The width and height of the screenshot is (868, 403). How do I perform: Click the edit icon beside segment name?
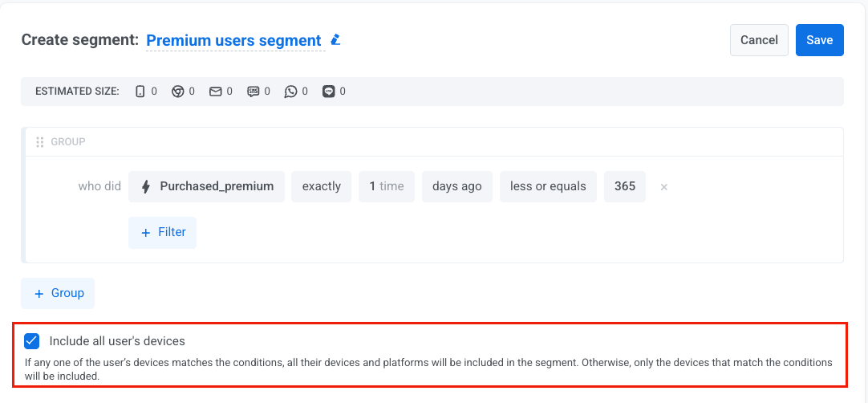pos(336,40)
